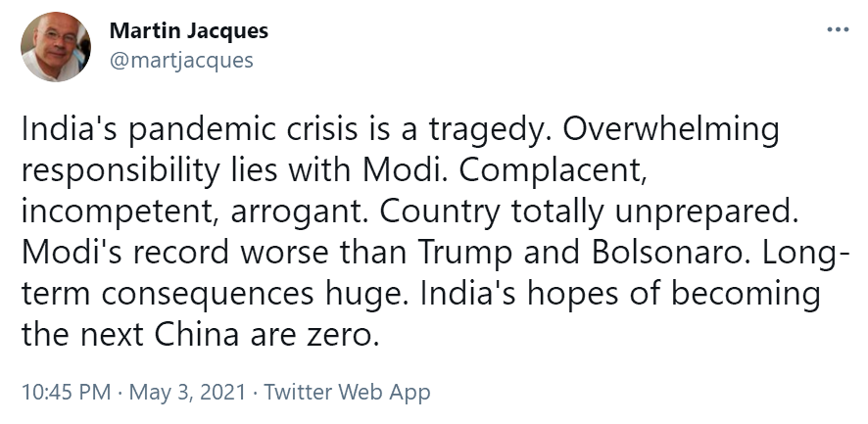Visit the @martjacques handle
Image resolution: width=868 pixels, height=424 pixels.
[x=181, y=61]
